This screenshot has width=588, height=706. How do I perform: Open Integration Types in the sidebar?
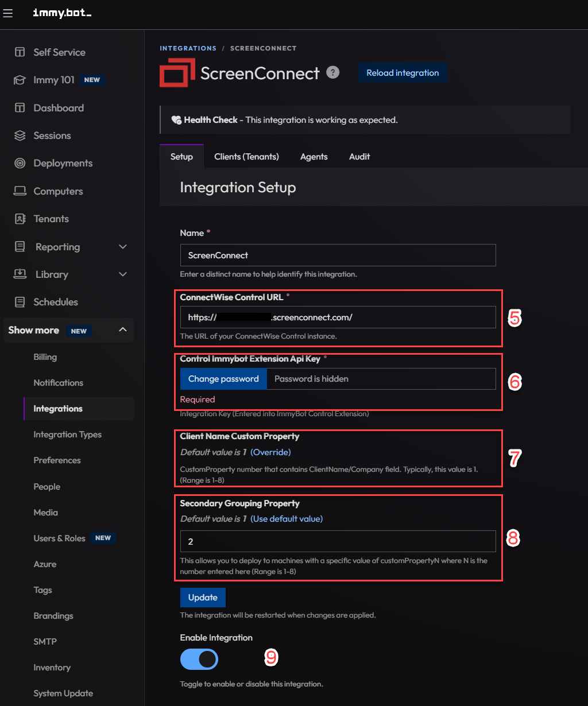coord(67,435)
